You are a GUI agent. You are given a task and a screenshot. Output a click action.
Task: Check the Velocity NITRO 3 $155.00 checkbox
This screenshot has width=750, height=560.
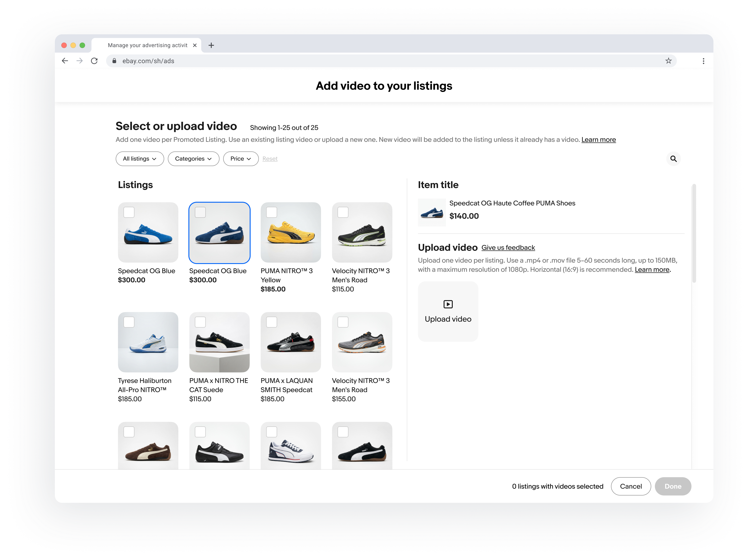click(x=343, y=322)
